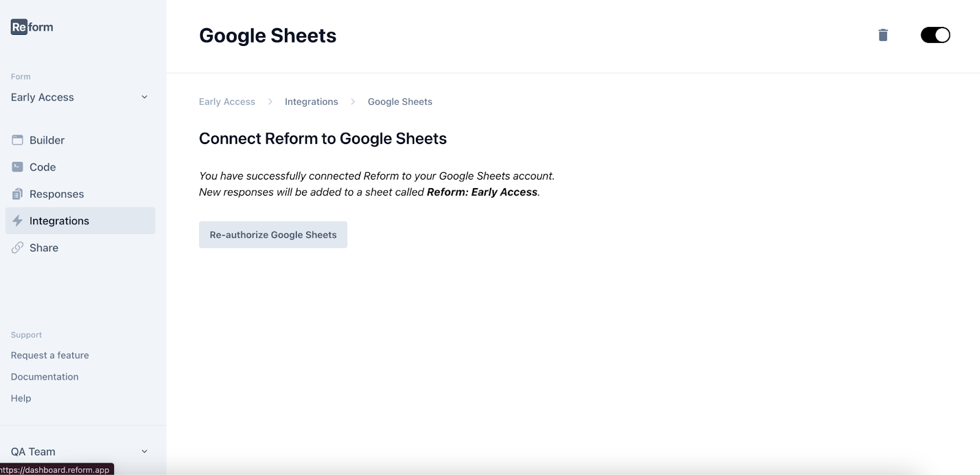The height and width of the screenshot is (475, 980).
Task: Click Re-authorize Google Sheets button
Action: tap(273, 235)
